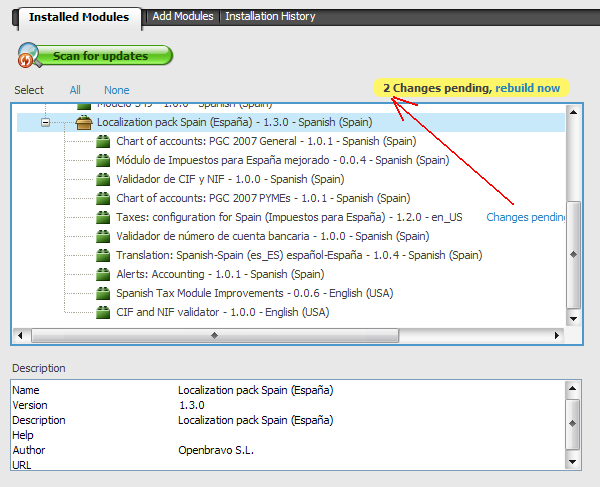Click module icon beside CIF and NIF validator
This screenshot has height=487, width=600.
pos(103,312)
